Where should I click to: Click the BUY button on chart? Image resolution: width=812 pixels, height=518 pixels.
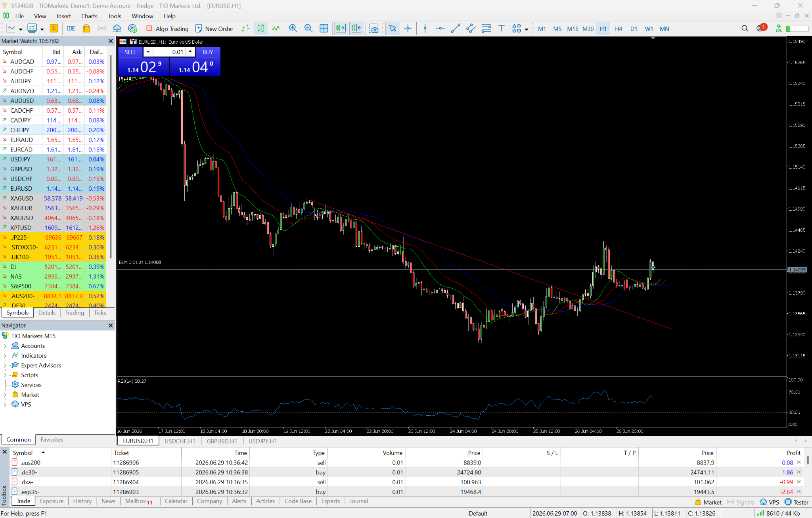coord(208,52)
